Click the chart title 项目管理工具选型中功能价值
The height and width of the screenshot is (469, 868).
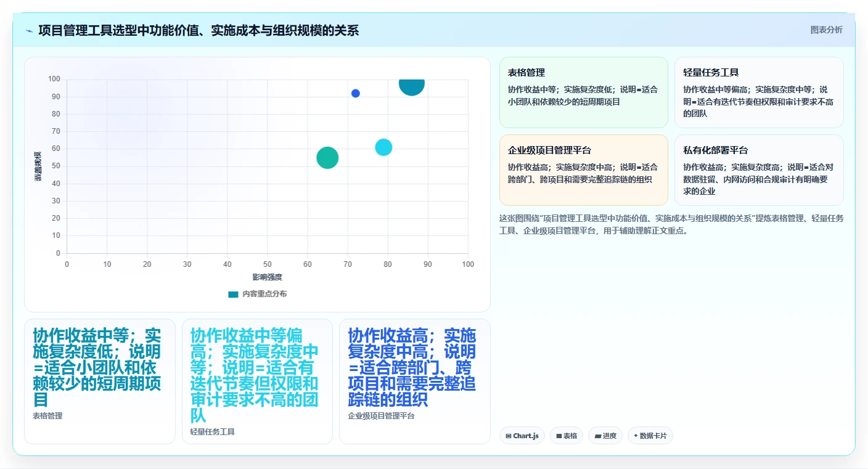199,30
